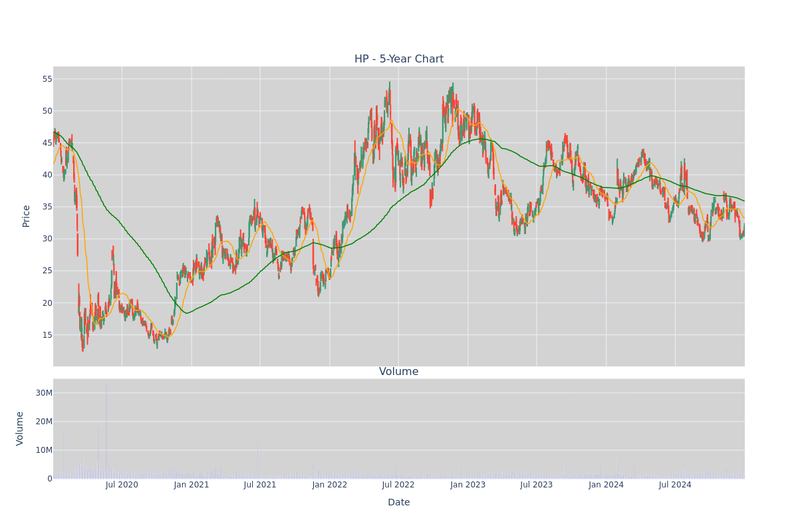The image size is (798, 532).
Task: Select the "Jul 2024" date tick
Action: tap(675, 485)
